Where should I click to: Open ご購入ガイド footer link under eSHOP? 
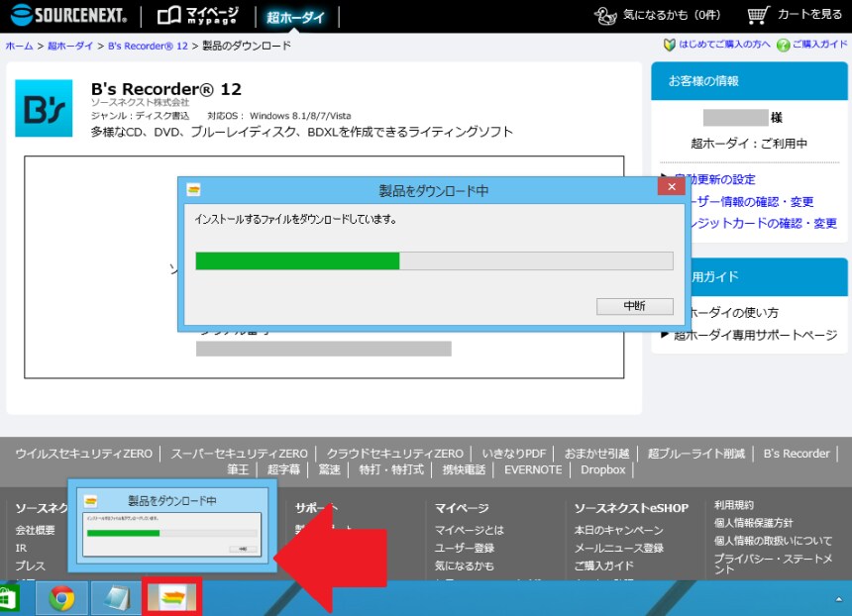pyautogui.click(x=604, y=565)
